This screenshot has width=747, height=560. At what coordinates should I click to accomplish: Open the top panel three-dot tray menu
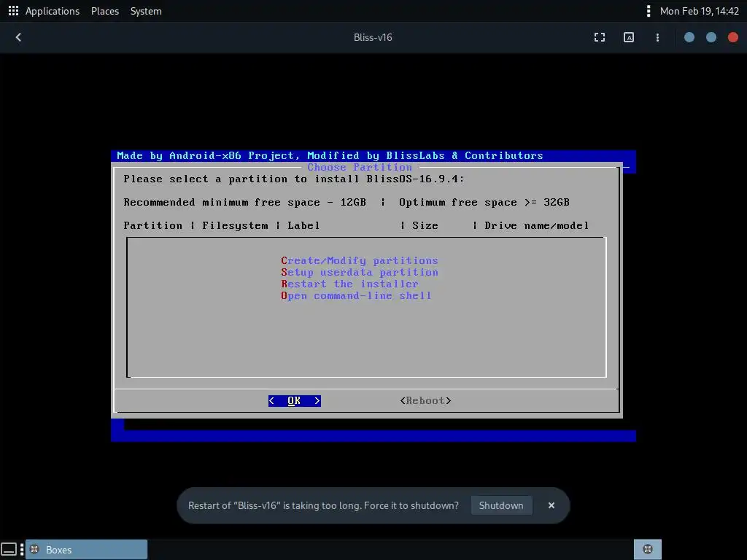[648, 11]
